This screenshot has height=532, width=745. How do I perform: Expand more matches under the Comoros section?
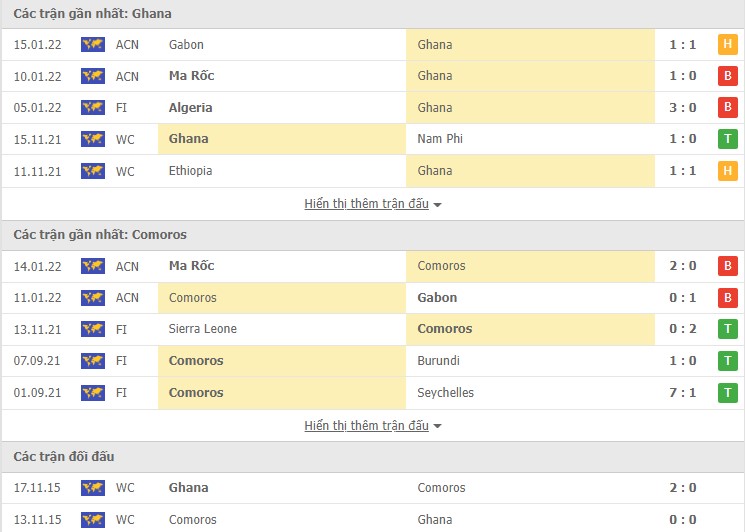pos(372,426)
